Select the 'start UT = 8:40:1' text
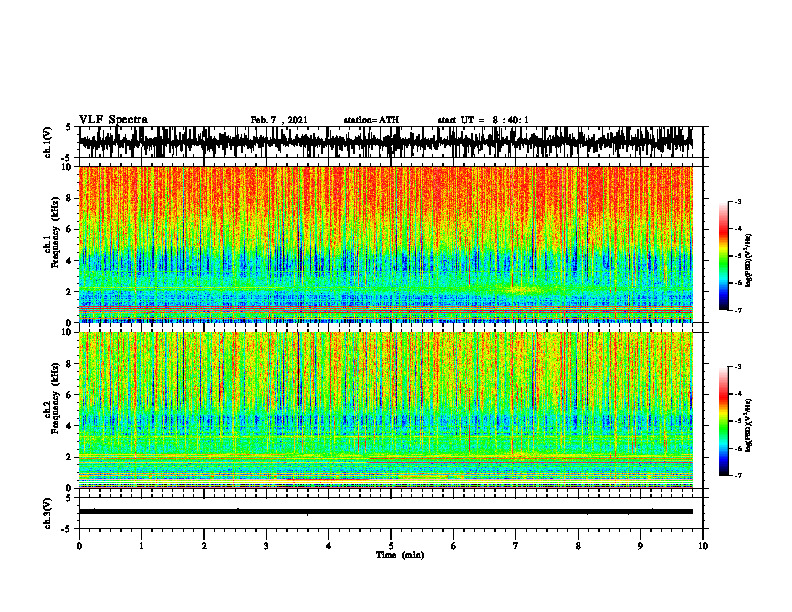This screenshot has width=792, height=612. (483, 120)
